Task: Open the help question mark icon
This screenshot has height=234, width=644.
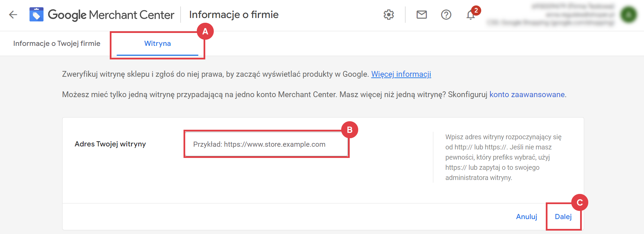Action: [x=446, y=15]
